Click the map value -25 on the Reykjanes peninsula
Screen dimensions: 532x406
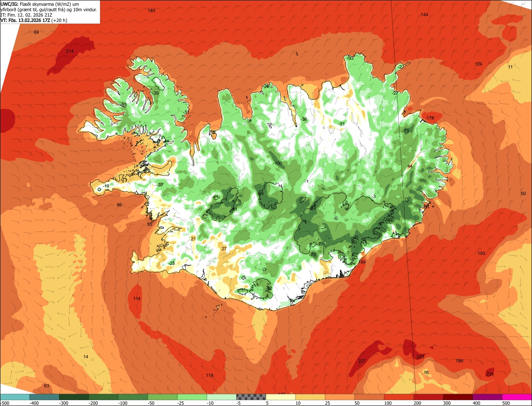coord(172,263)
